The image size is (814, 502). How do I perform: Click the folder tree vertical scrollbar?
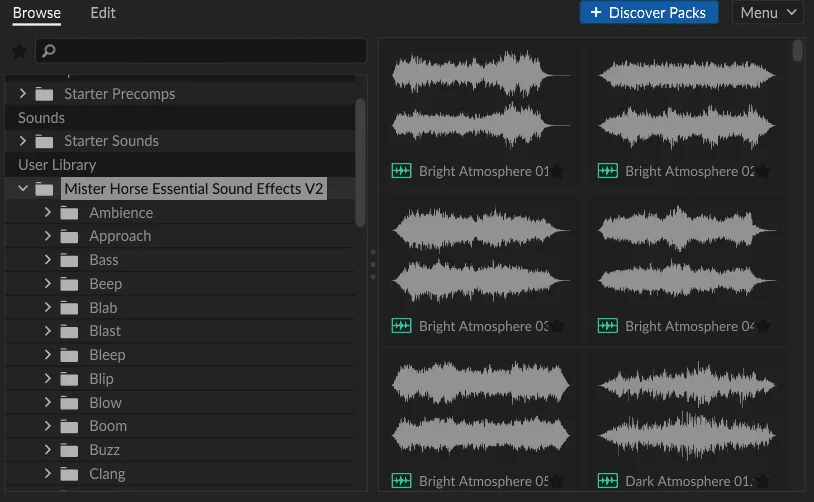[360, 162]
